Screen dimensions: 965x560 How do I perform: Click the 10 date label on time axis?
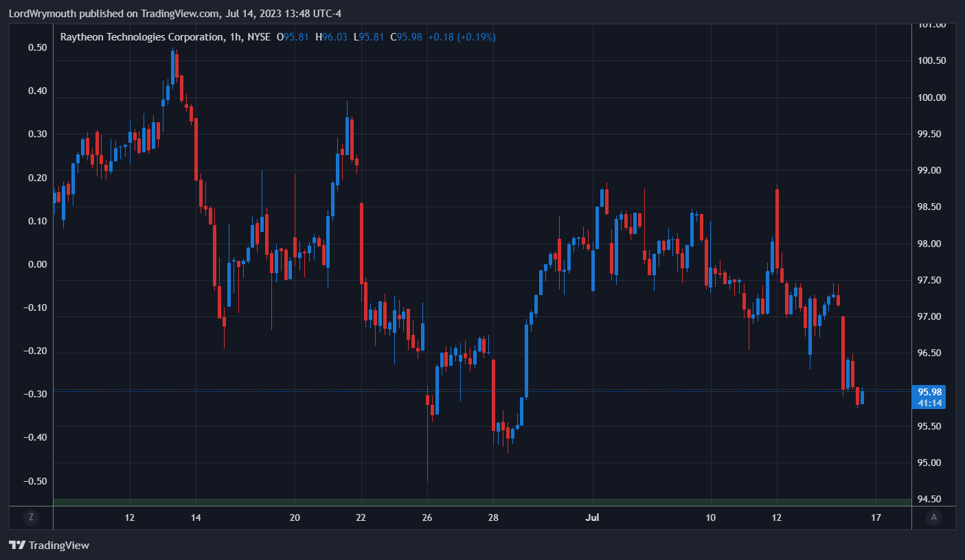711,517
